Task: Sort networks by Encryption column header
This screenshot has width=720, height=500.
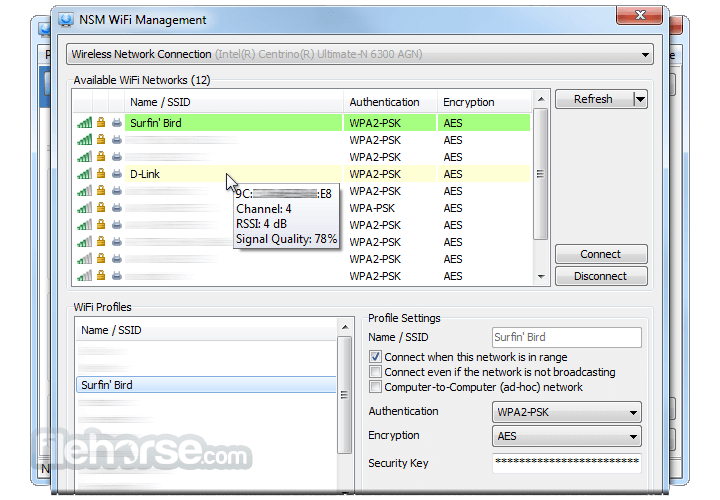Action: (x=484, y=102)
